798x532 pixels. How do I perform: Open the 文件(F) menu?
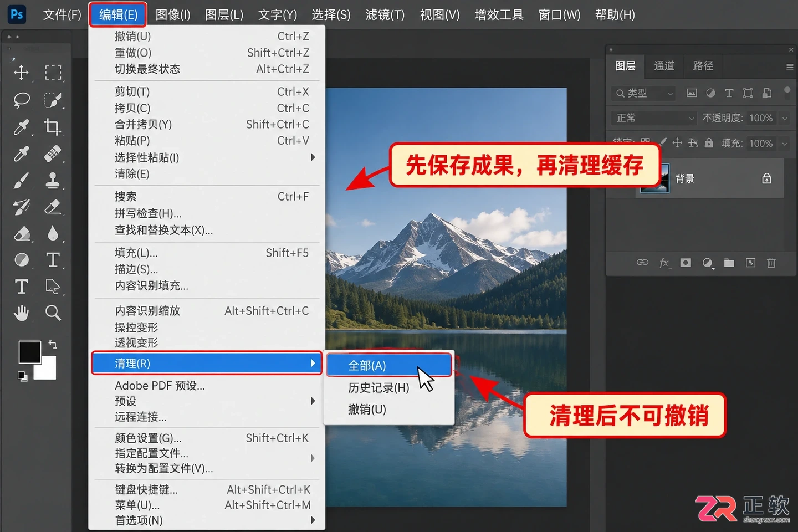pos(62,14)
